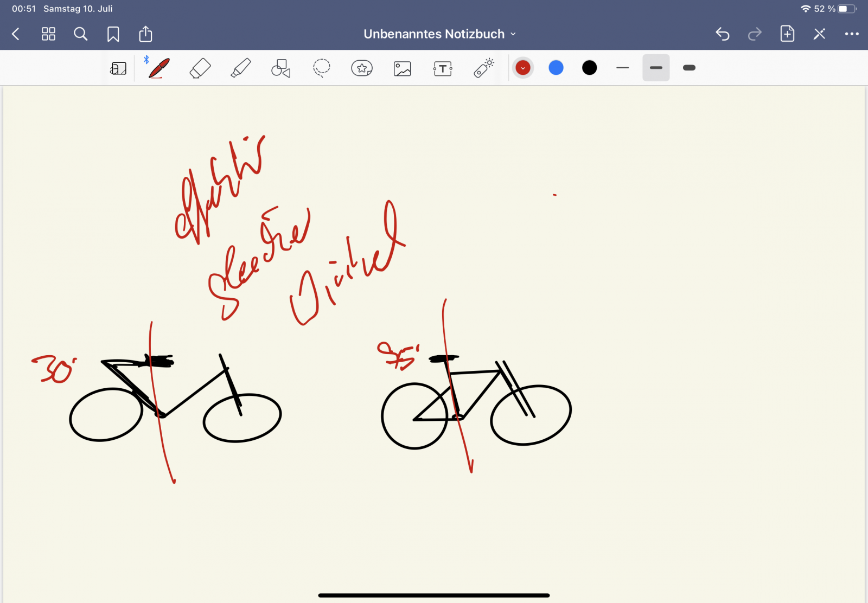Open the red color preset options
Screen dimensions: 868x603
click(x=523, y=68)
